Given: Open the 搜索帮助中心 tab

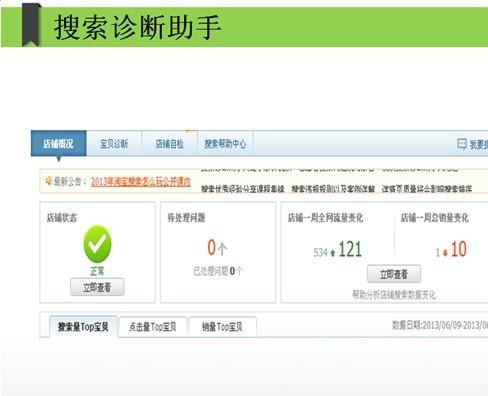Looking at the screenshot, I should click(x=225, y=144).
